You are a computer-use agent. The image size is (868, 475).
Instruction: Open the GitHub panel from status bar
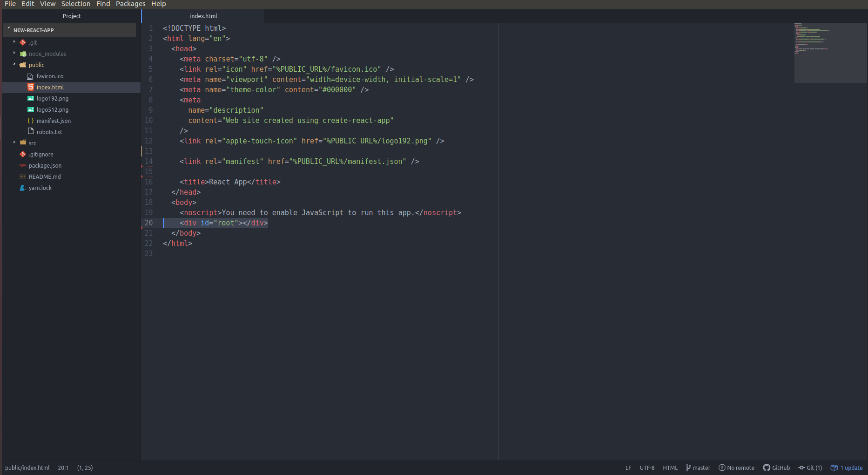[776, 468]
